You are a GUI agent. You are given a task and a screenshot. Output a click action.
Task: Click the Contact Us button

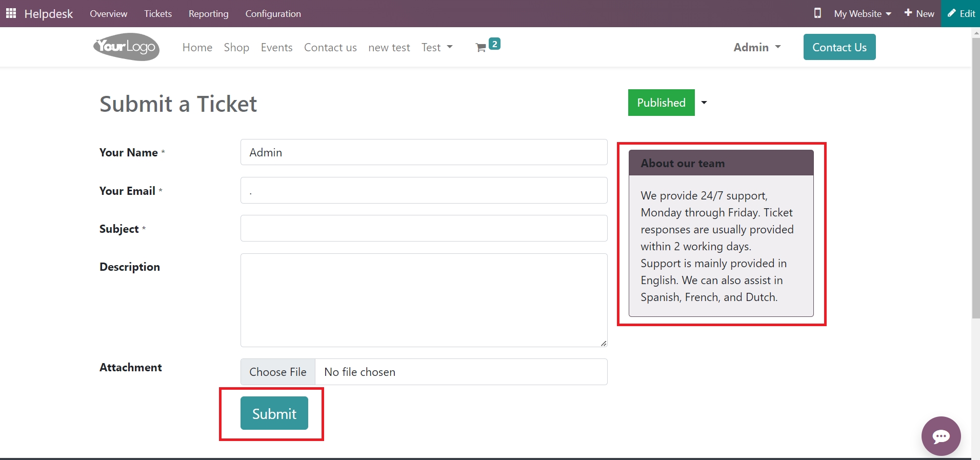click(839, 47)
